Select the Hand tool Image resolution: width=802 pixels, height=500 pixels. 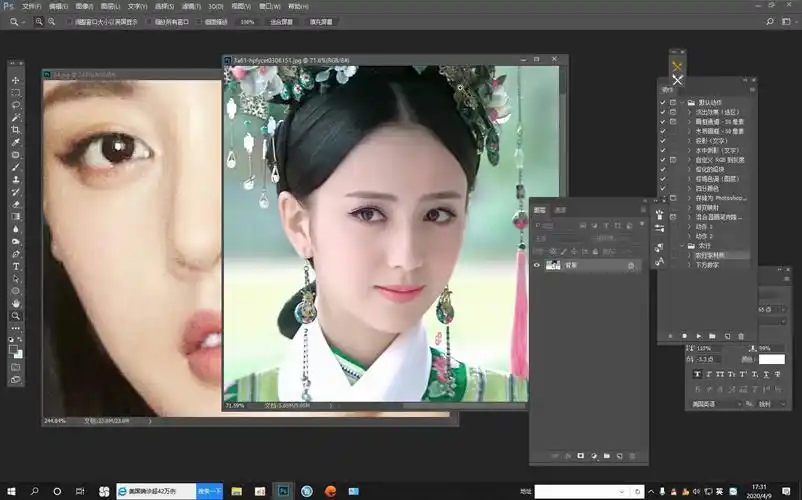point(16,304)
